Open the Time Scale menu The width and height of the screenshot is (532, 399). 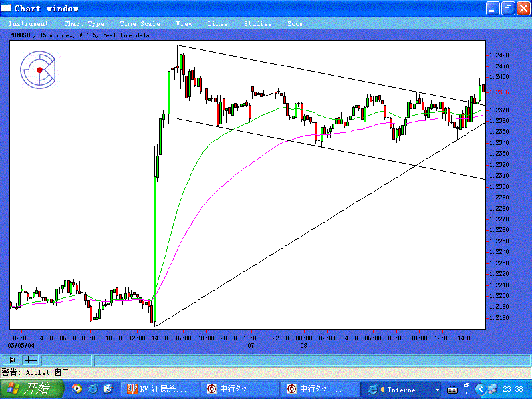[x=140, y=24]
